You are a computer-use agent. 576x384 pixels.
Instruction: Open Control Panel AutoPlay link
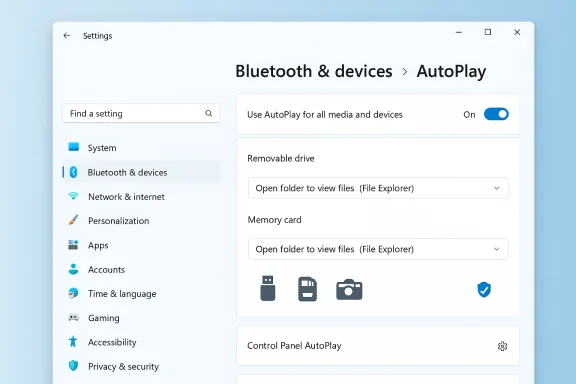378,346
